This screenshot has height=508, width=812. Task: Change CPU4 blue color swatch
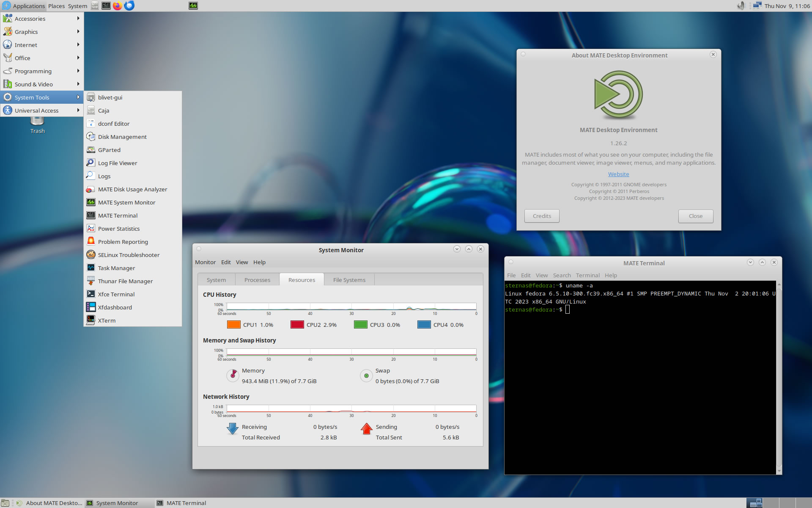pyautogui.click(x=424, y=325)
